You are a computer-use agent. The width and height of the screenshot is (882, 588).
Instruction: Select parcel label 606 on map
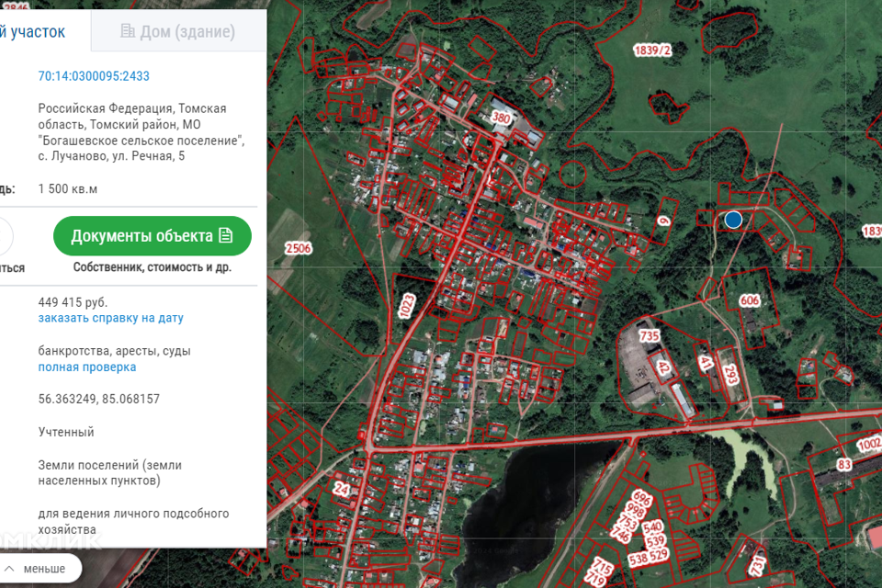(750, 300)
